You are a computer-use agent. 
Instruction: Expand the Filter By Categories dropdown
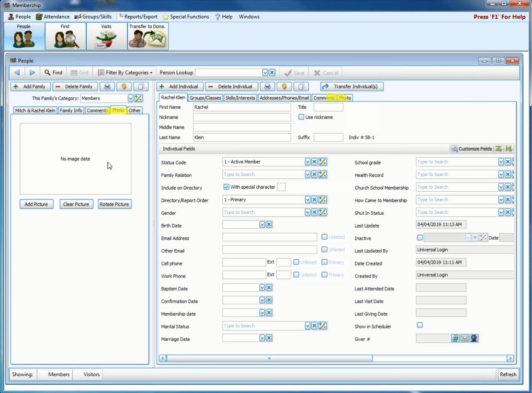(x=125, y=73)
